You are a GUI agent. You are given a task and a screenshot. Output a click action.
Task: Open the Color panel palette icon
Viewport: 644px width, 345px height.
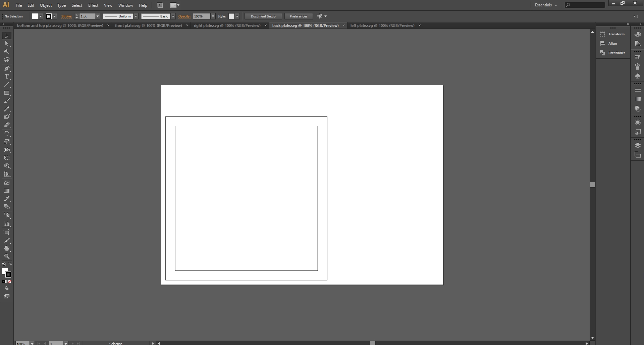pos(638,35)
